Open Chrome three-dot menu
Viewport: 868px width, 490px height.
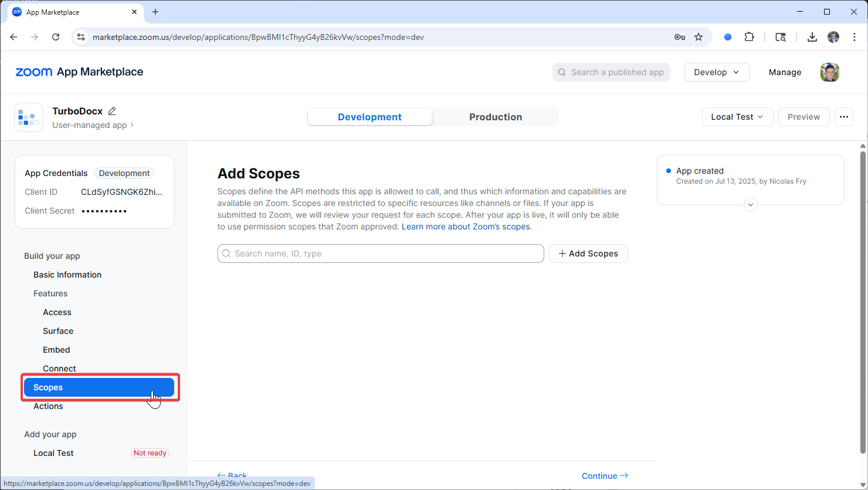pyautogui.click(x=855, y=37)
